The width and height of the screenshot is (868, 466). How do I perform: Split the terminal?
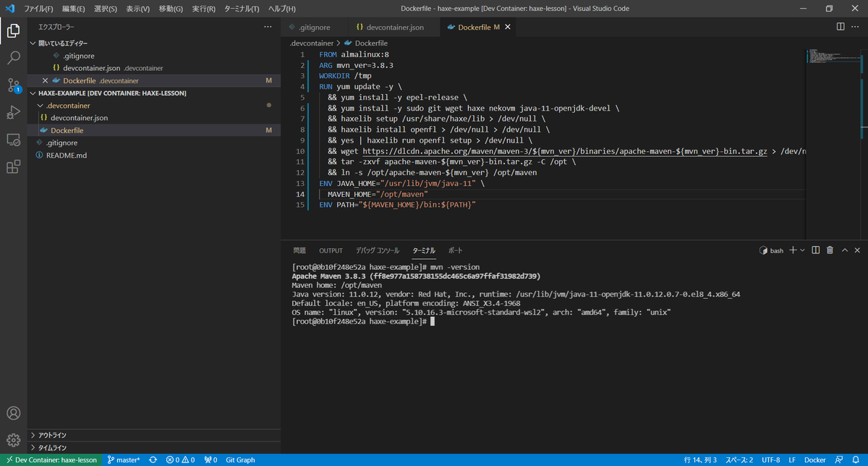click(815, 250)
